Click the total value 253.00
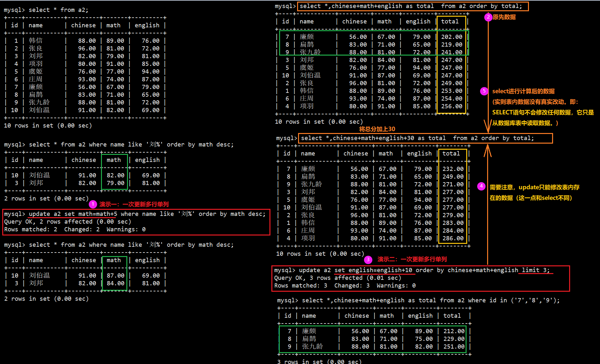This screenshot has height=364, width=600. (x=452, y=91)
